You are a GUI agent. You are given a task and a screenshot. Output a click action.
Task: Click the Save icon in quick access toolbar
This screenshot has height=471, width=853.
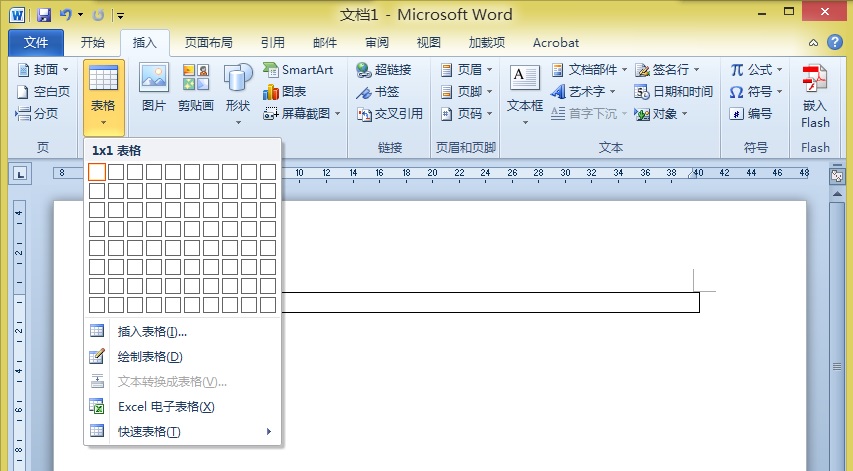pyautogui.click(x=44, y=16)
